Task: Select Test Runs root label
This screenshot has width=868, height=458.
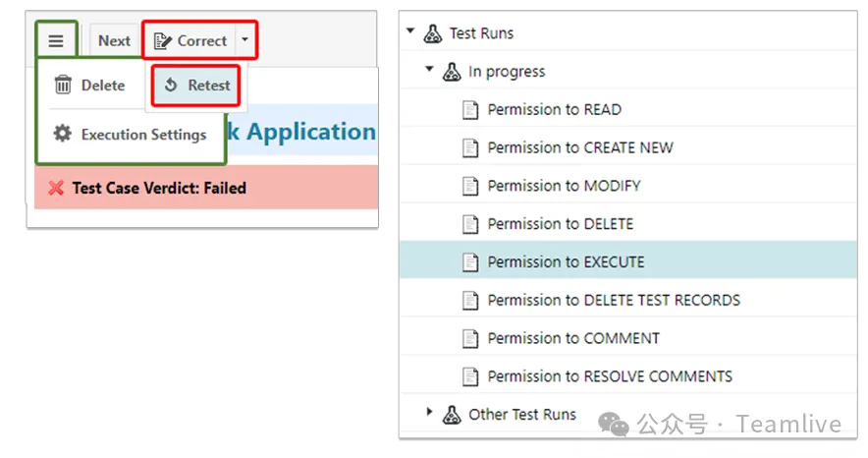Action: pos(481,33)
